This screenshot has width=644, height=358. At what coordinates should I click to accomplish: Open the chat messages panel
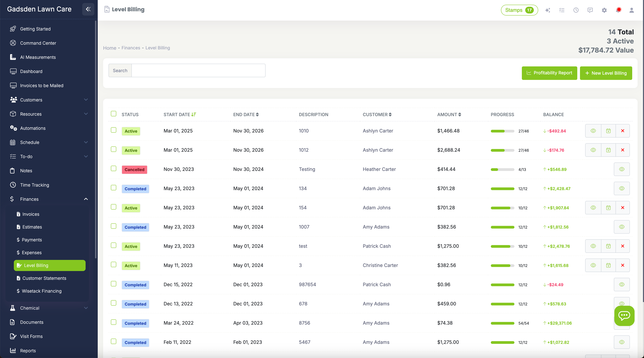(x=590, y=10)
